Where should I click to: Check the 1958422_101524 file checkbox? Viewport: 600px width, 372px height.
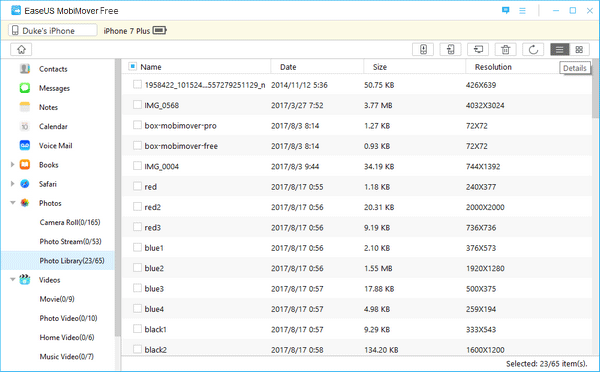[137, 84]
